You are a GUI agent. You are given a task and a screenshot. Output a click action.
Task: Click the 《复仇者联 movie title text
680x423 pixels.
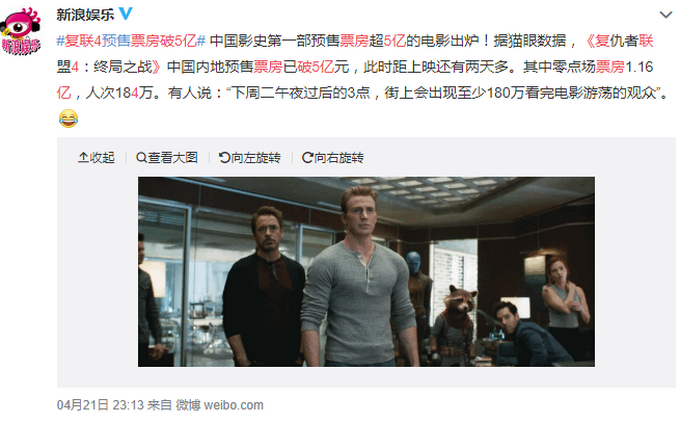[618, 41]
